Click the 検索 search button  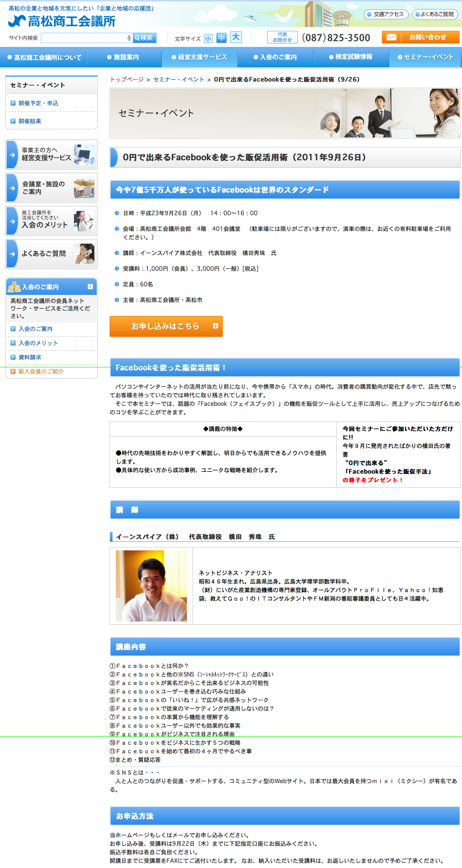tap(144, 38)
